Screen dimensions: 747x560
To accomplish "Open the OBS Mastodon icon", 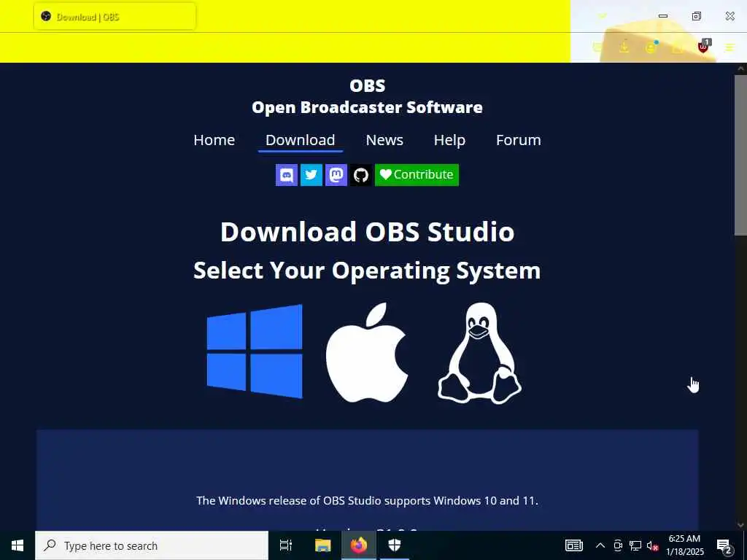I will [x=336, y=175].
